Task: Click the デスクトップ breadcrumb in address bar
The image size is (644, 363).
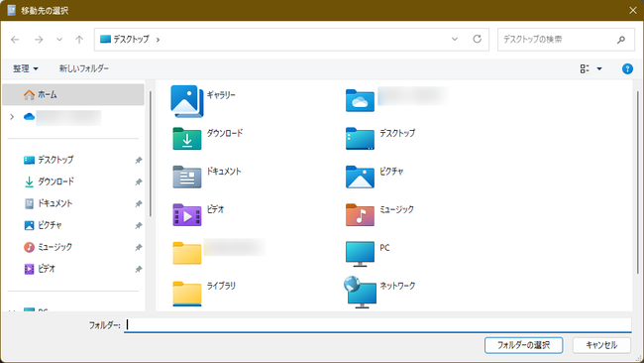Action: click(131, 40)
